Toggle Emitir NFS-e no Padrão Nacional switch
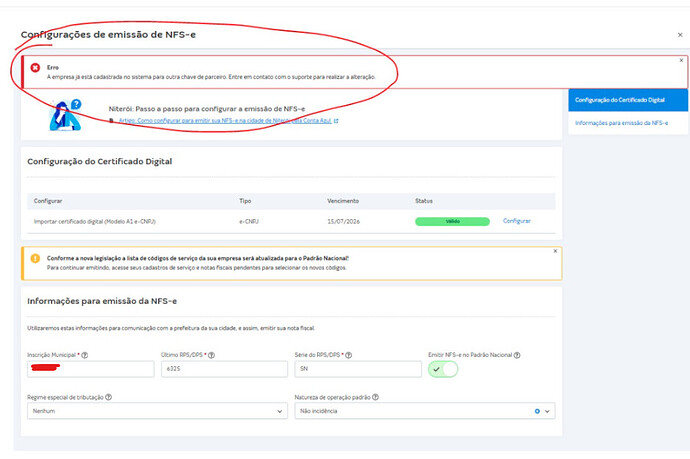The height and width of the screenshot is (459, 690). (443, 370)
